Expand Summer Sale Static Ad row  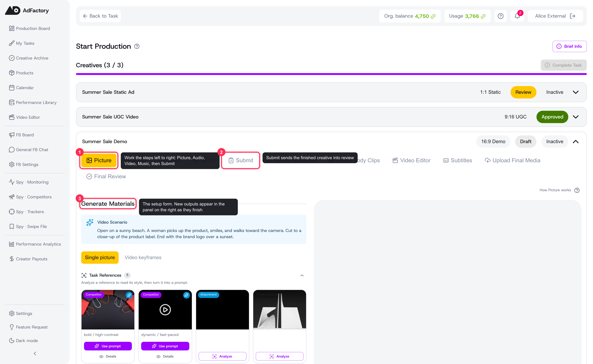point(576,92)
